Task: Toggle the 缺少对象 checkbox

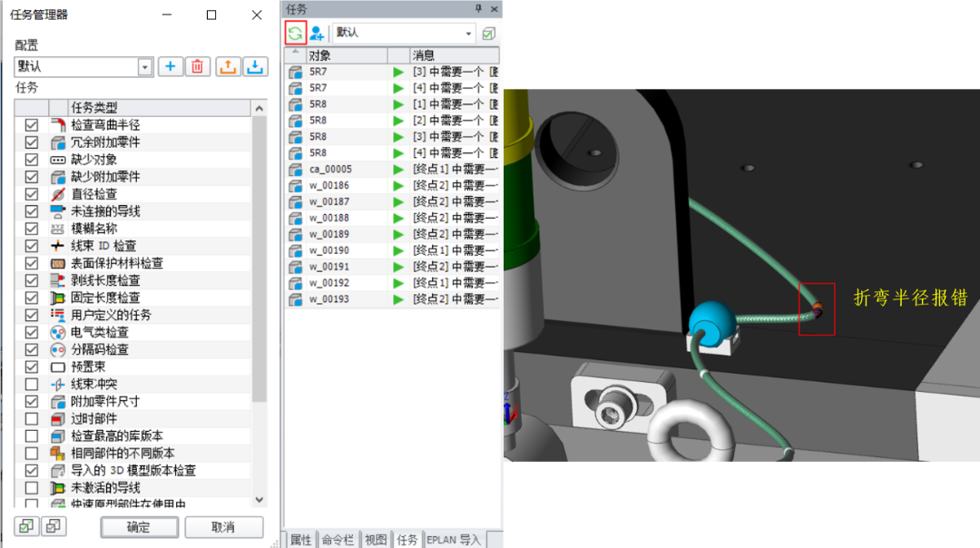Action: coord(31,160)
